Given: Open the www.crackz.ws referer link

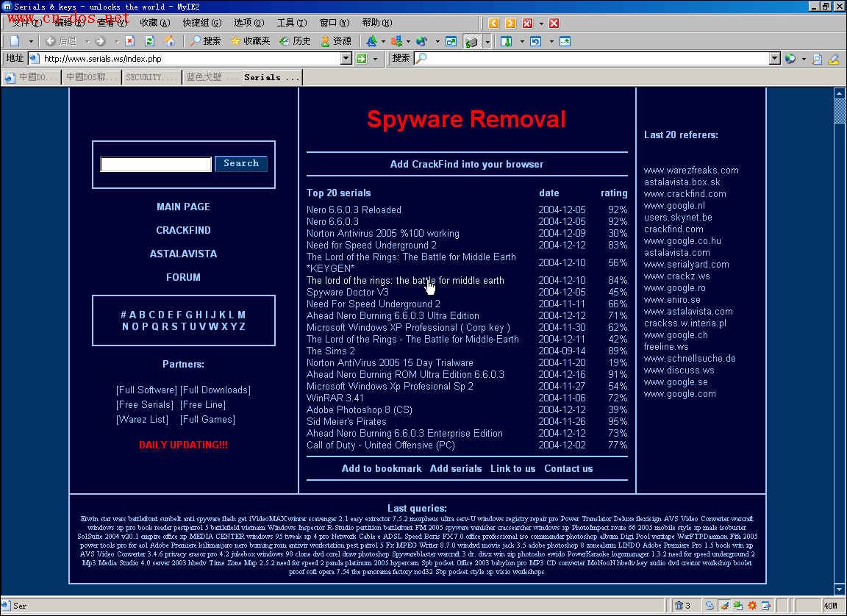Looking at the screenshot, I should [x=677, y=276].
